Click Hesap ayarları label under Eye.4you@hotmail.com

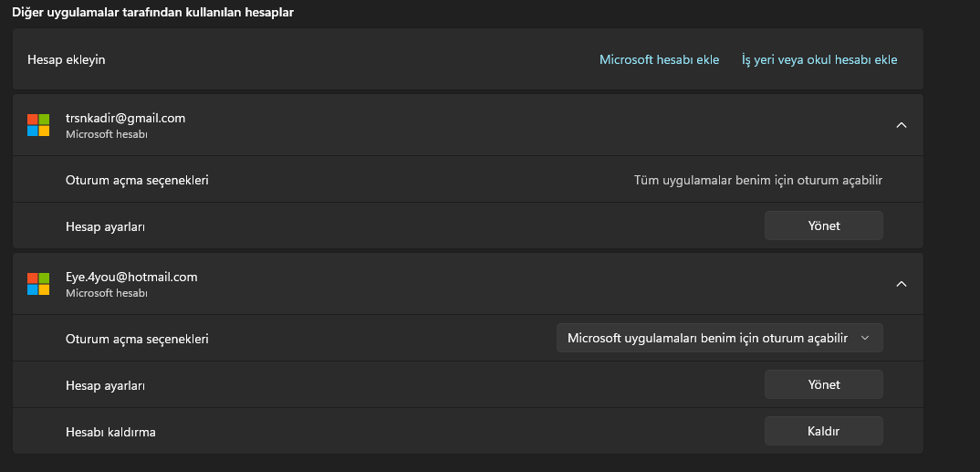pos(105,385)
